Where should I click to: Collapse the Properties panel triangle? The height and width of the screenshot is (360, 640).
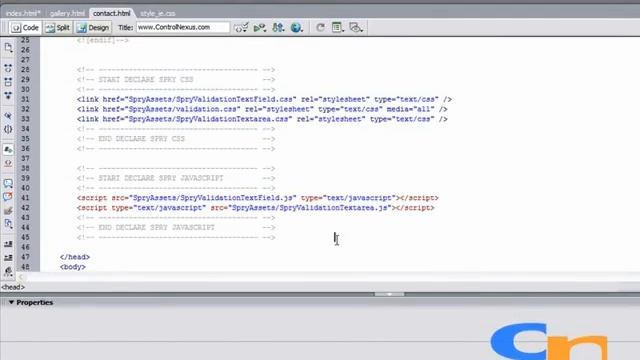[x=11, y=302]
